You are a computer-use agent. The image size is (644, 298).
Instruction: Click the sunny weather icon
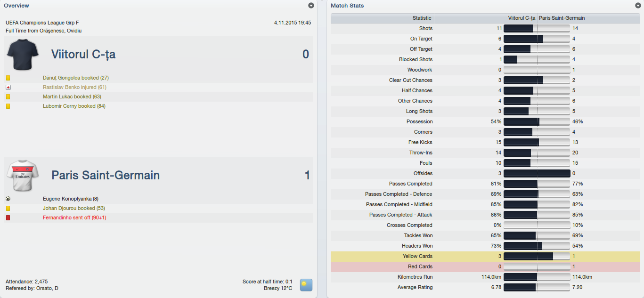(306, 285)
